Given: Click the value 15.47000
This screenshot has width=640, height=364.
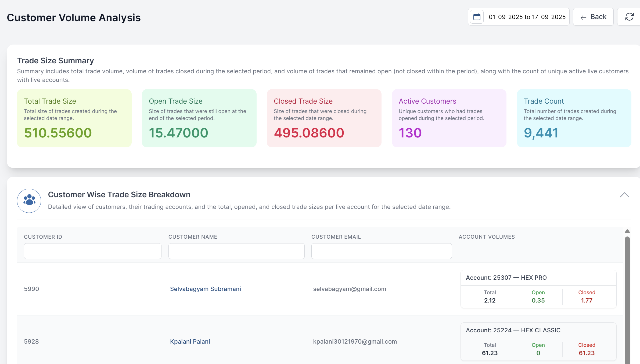Looking at the screenshot, I should point(178,133).
